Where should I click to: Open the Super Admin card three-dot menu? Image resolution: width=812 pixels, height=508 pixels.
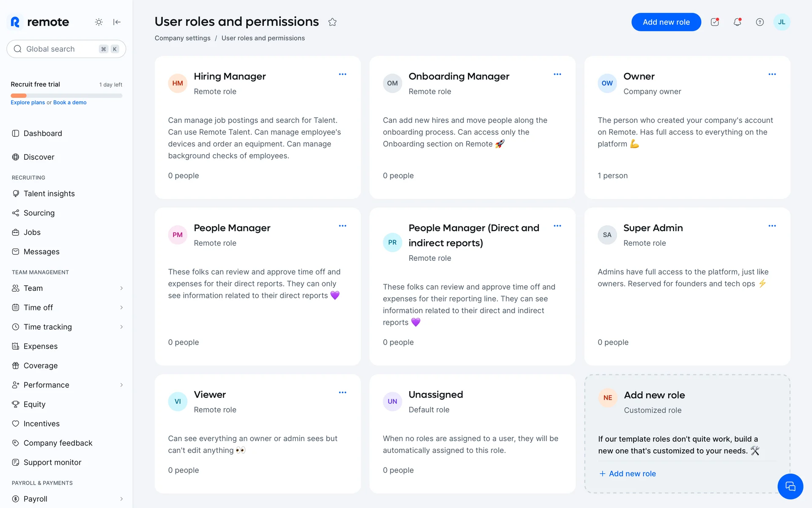772,226
